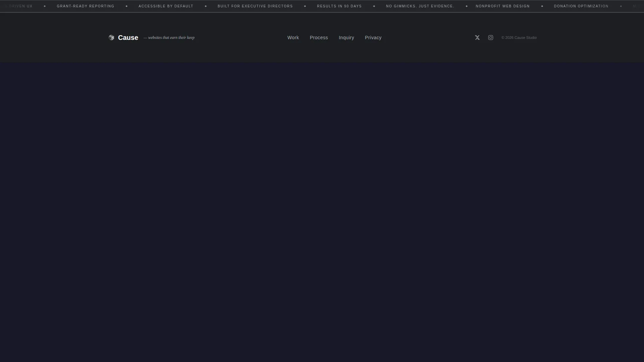Click the Cause brand name

point(128,38)
